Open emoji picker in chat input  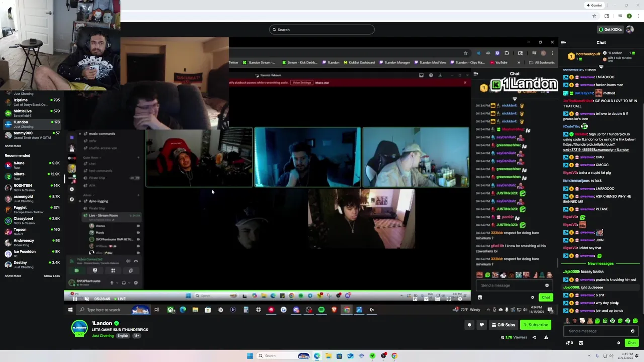633,331
